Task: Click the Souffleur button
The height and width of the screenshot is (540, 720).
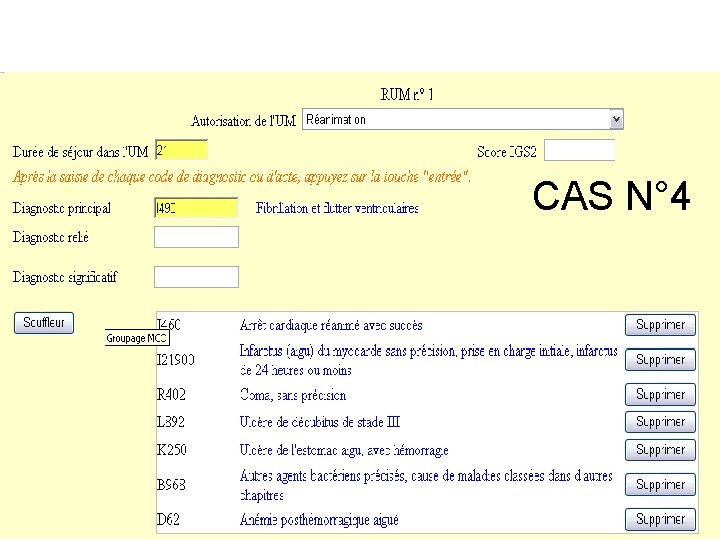Action: click(44, 323)
